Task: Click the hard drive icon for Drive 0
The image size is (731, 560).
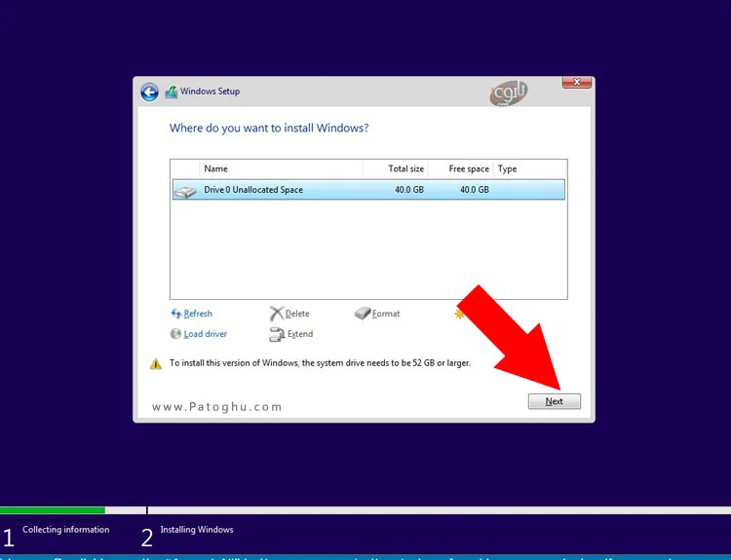Action: coord(185,191)
